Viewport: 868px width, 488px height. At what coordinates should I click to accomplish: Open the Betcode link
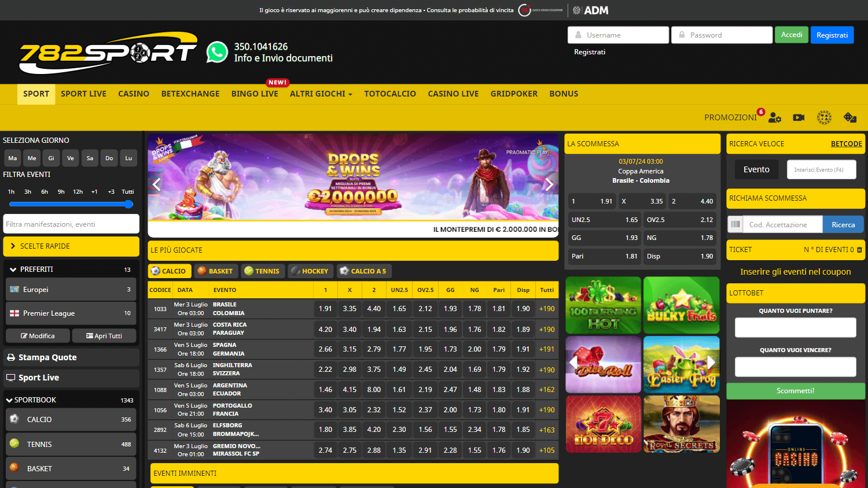(x=847, y=144)
